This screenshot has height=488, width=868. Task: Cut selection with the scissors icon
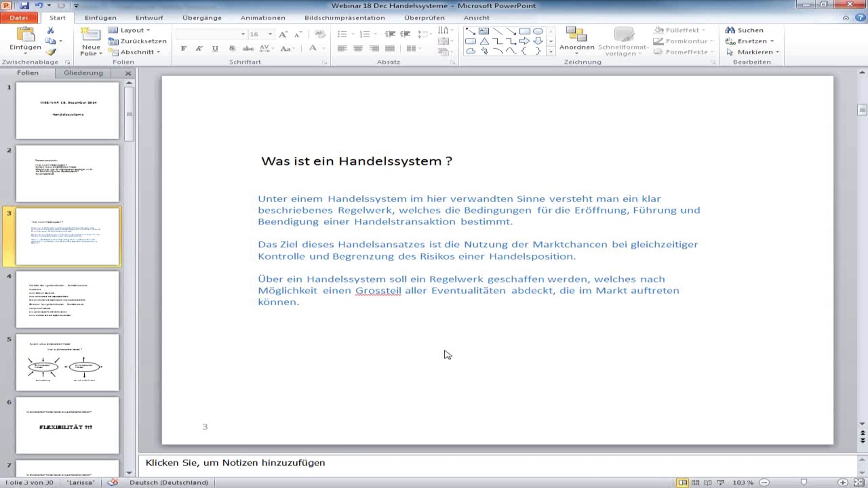point(51,30)
